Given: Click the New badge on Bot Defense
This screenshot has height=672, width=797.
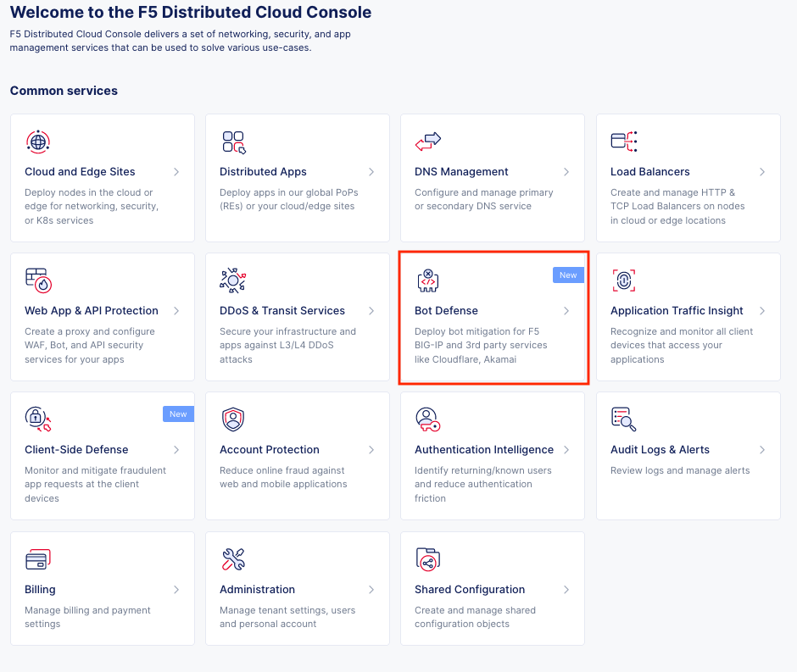Looking at the screenshot, I should click(x=568, y=275).
